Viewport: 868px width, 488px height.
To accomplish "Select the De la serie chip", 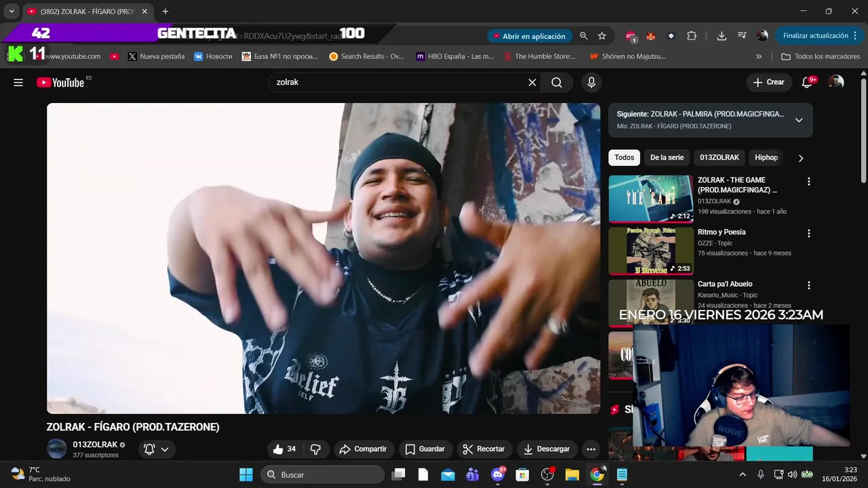I will coord(667,158).
